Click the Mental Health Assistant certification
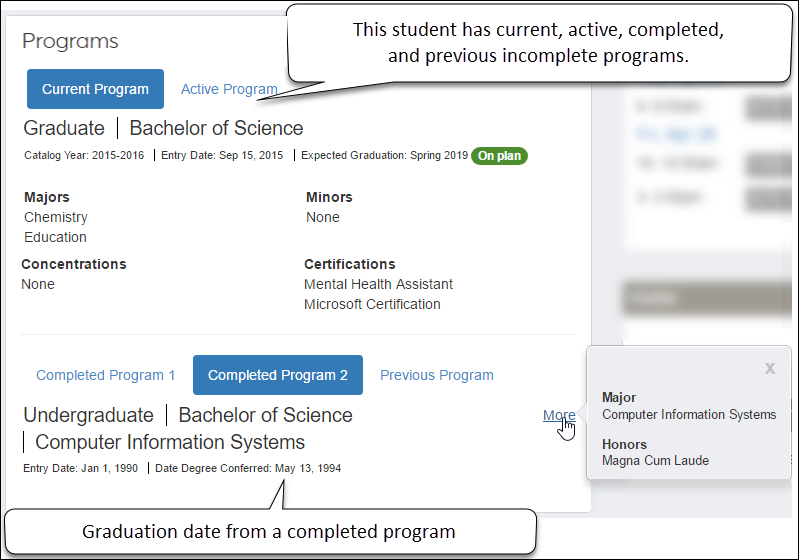The width and height of the screenshot is (799, 560). [378, 285]
